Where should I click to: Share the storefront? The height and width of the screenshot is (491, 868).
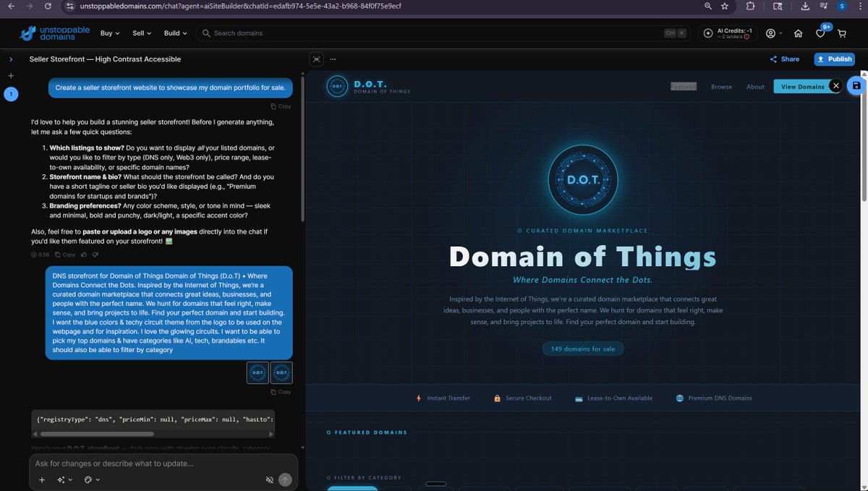coord(785,59)
